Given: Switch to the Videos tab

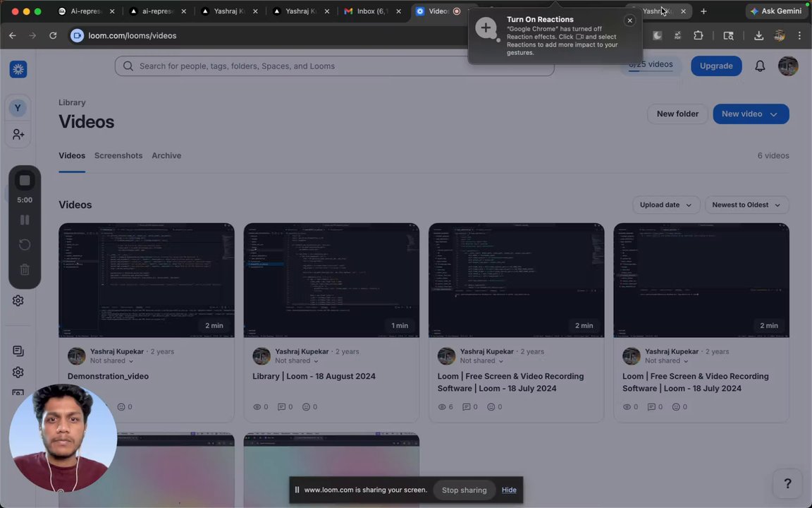Looking at the screenshot, I should pos(72,155).
